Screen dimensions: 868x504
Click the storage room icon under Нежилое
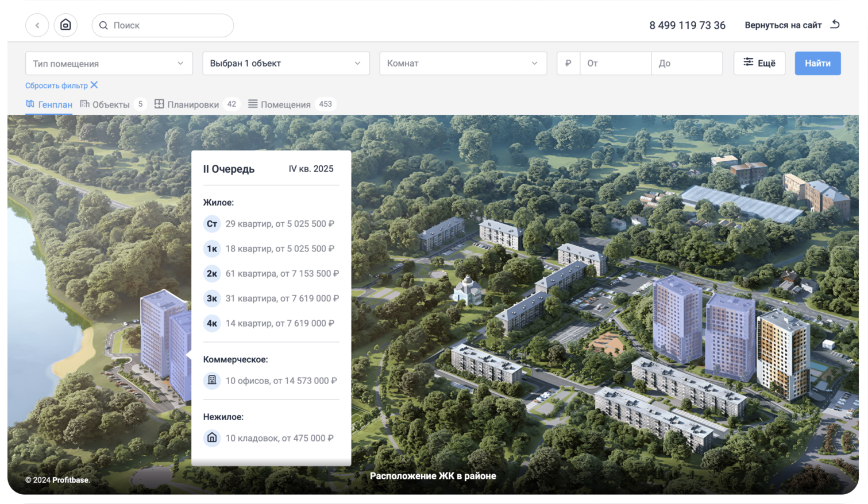point(212,438)
